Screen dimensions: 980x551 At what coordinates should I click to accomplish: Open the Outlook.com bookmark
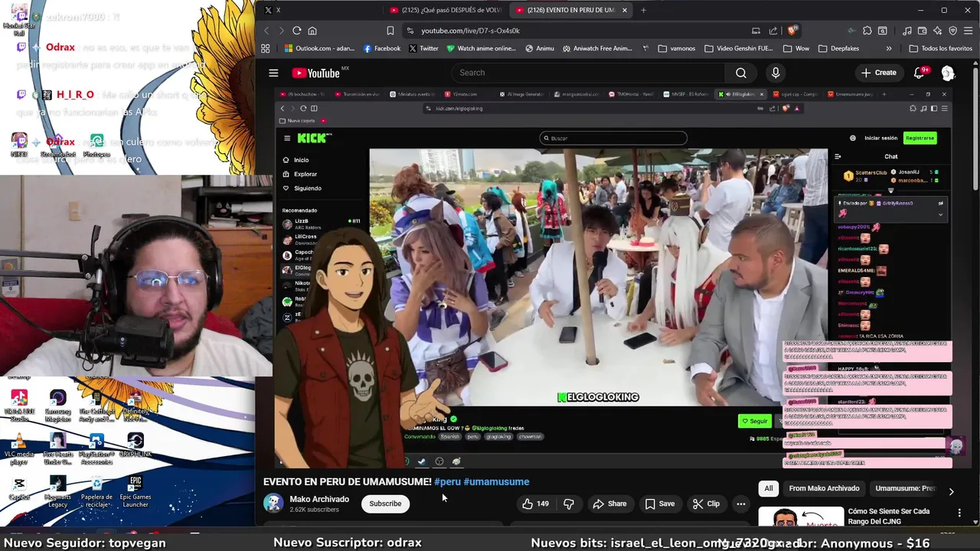(x=319, y=48)
